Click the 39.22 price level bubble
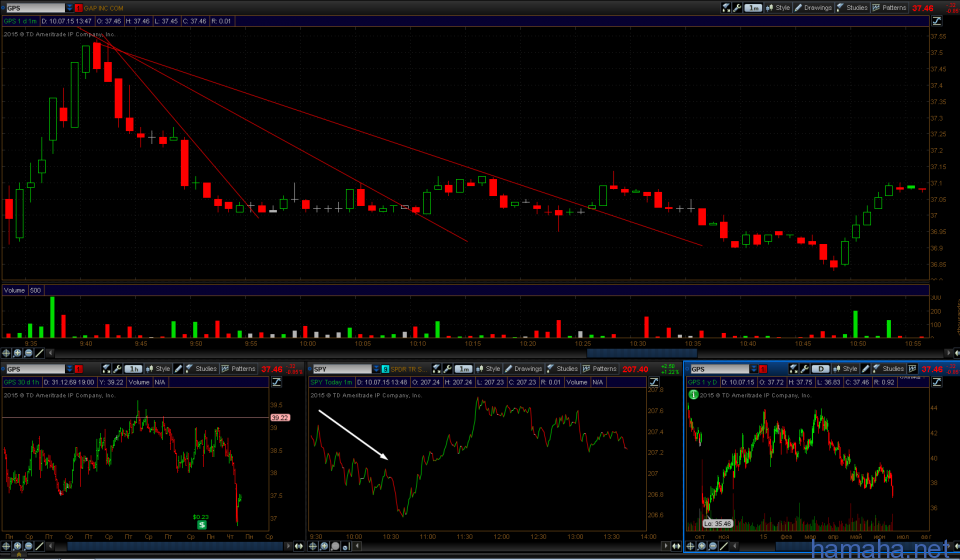This screenshot has height=560, width=960. point(280,418)
